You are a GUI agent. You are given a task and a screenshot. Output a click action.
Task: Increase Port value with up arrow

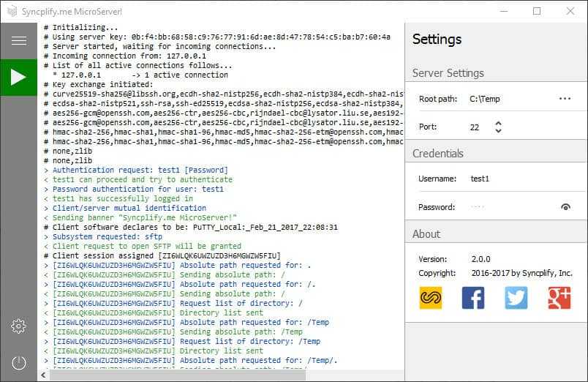pos(498,123)
